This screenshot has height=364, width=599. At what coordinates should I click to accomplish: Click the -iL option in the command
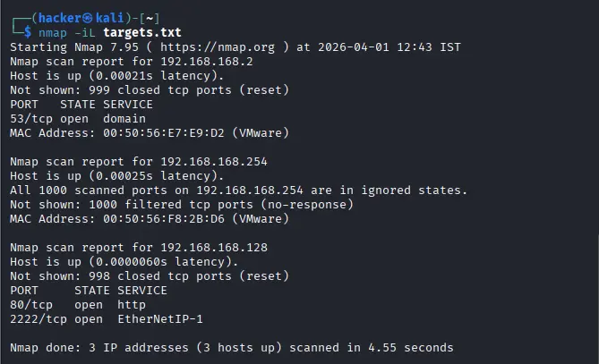point(84,33)
